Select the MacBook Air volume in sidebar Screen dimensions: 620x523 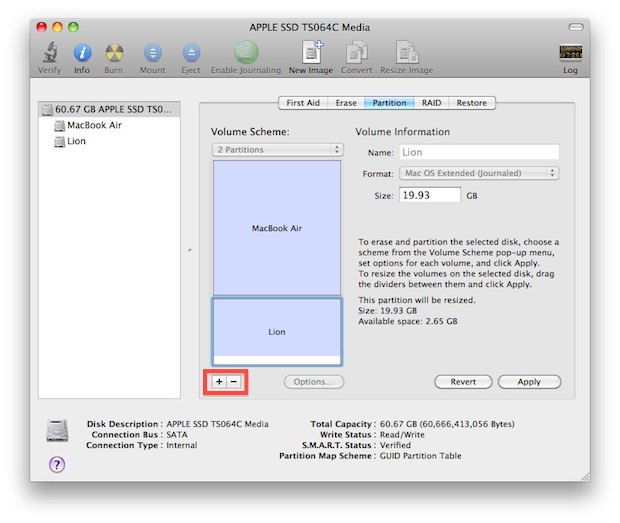coord(88,125)
